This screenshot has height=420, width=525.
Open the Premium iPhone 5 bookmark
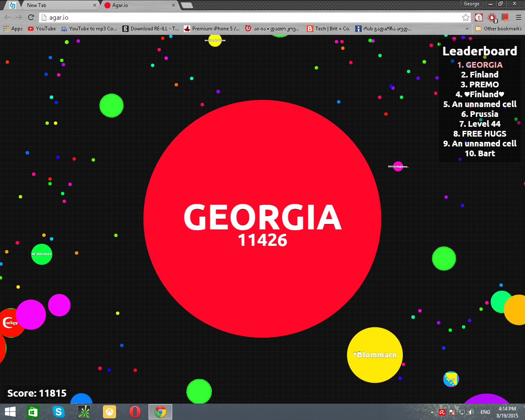tap(212, 29)
